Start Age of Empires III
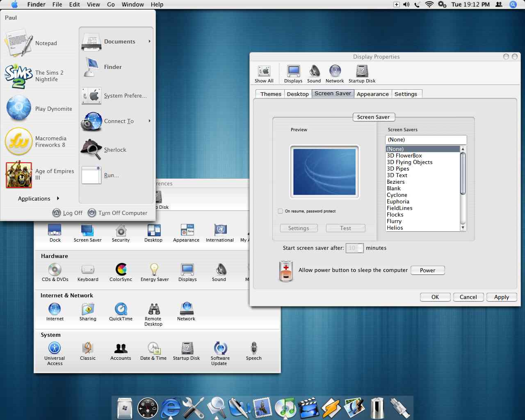 click(x=40, y=174)
